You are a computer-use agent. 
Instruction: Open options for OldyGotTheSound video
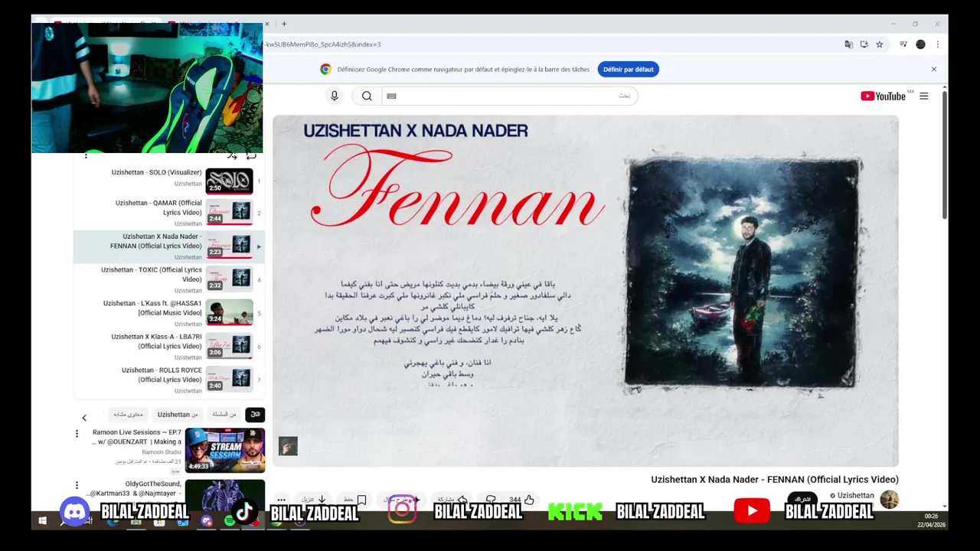[x=77, y=485]
